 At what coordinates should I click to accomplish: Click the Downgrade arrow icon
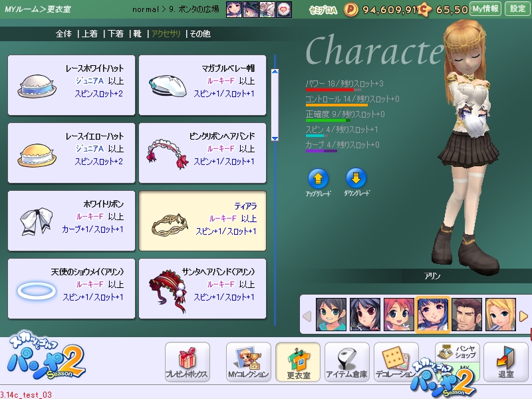coord(357,178)
